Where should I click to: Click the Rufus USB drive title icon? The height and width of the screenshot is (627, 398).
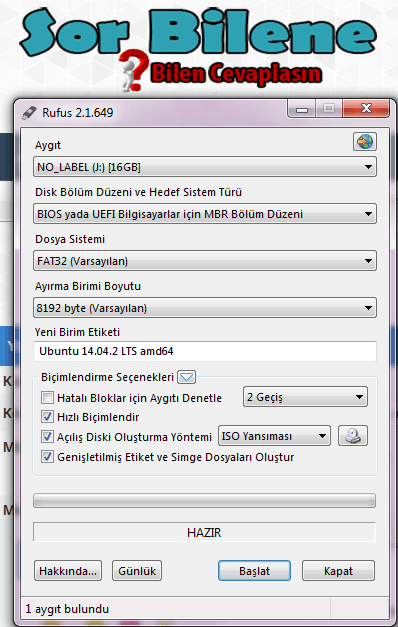pyautogui.click(x=29, y=112)
